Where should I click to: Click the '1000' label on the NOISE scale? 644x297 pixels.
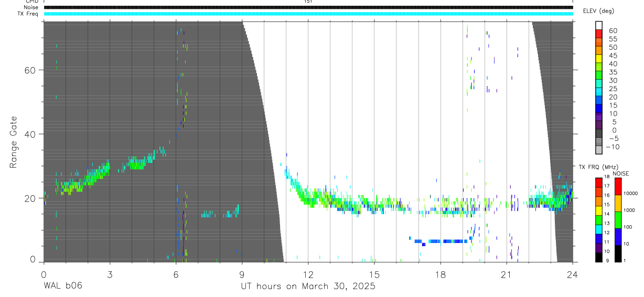click(x=629, y=211)
